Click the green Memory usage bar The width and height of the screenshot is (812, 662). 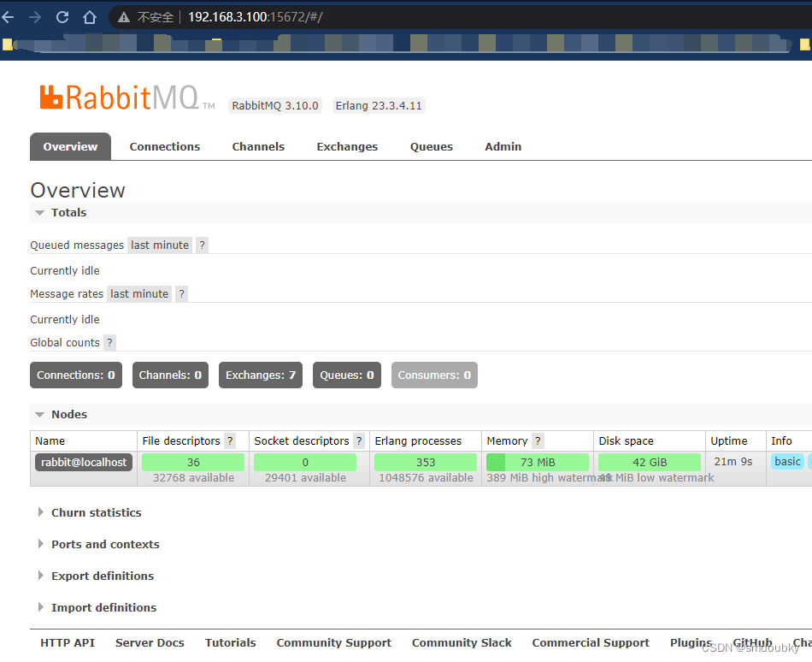coord(537,461)
